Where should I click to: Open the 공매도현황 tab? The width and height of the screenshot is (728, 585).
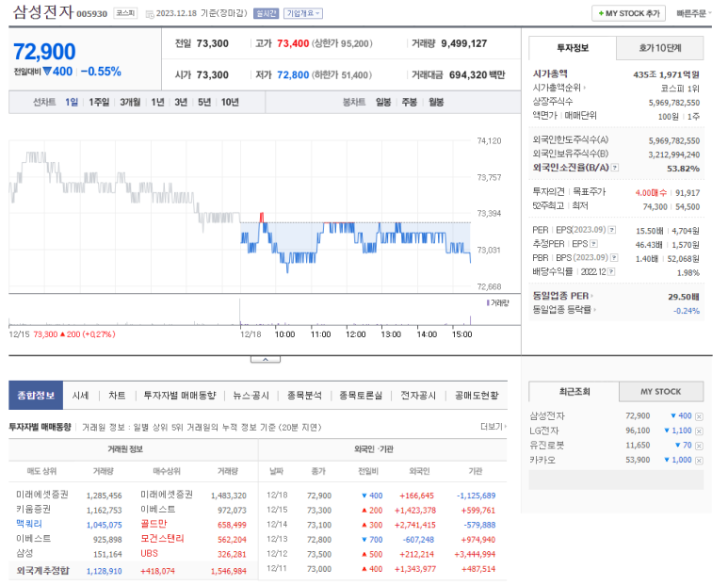[x=477, y=395]
